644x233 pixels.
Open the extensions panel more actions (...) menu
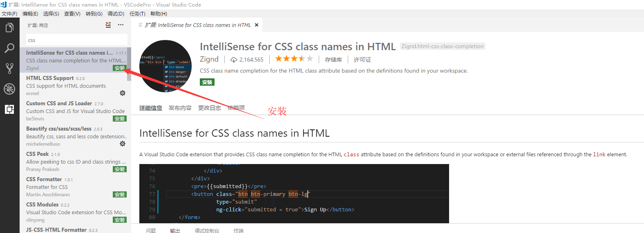point(121,25)
